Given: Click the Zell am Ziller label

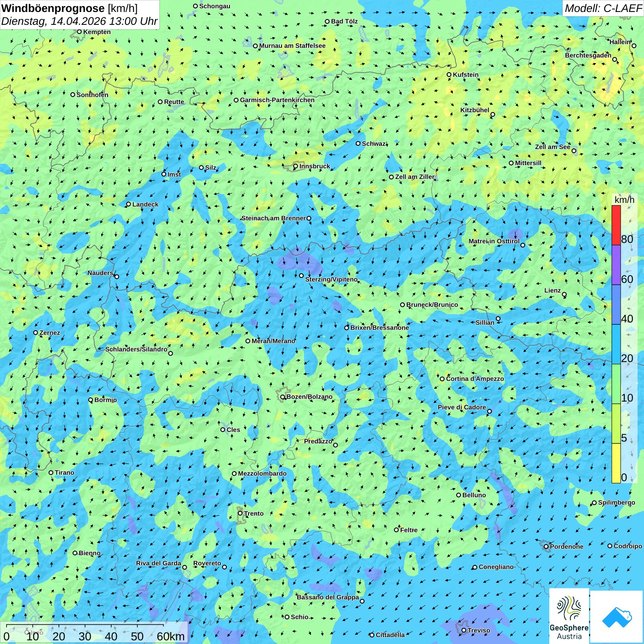Looking at the screenshot, I should pos(415,177).
